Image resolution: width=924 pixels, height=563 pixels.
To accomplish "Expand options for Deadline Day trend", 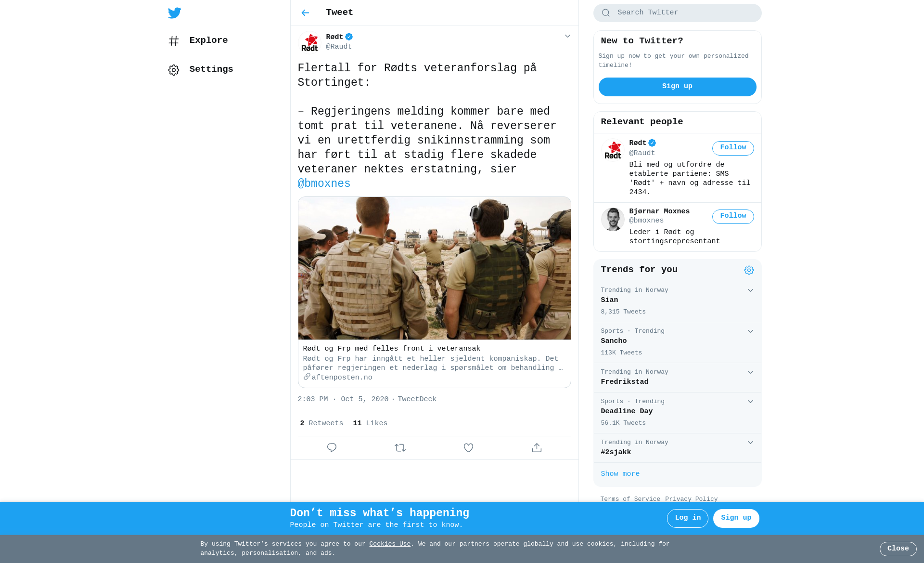I will [750, 402].
